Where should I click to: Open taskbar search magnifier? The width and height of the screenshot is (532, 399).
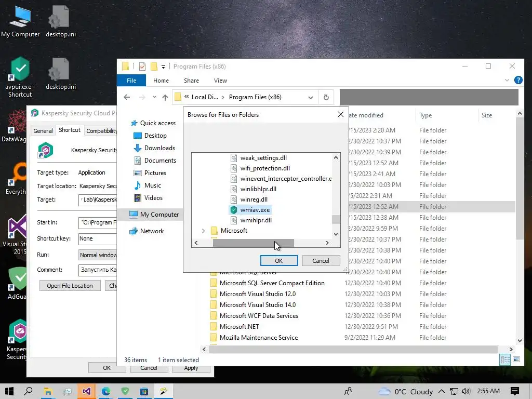29,391
